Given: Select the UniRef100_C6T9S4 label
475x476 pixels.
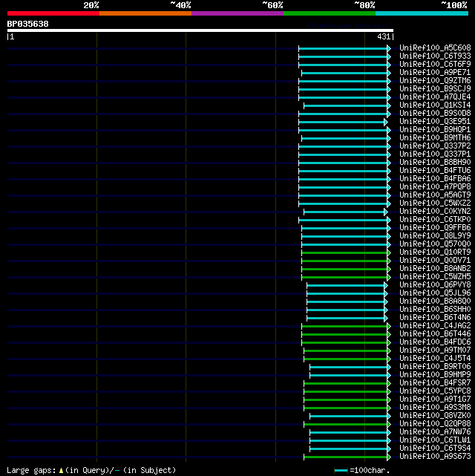Looking at the screenshot, I should 435,449.
